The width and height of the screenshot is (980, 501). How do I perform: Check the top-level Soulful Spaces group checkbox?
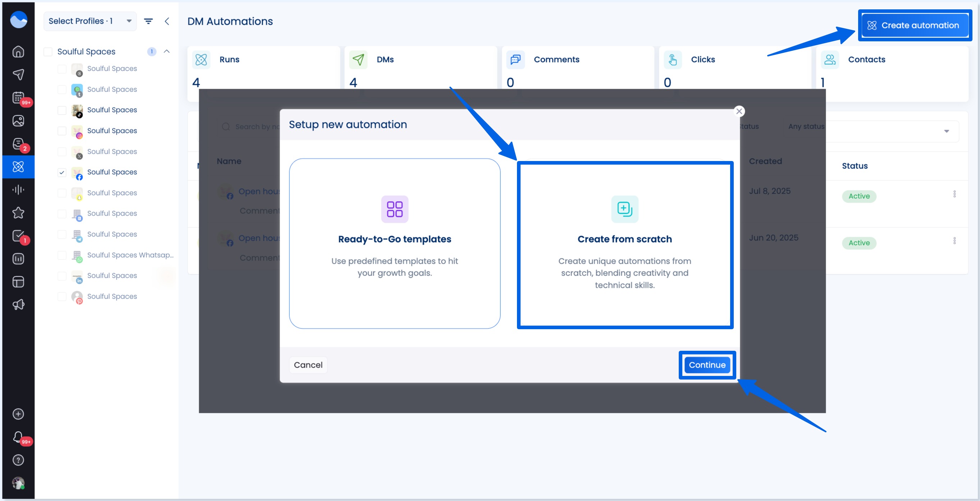click(x=48, y=51)
